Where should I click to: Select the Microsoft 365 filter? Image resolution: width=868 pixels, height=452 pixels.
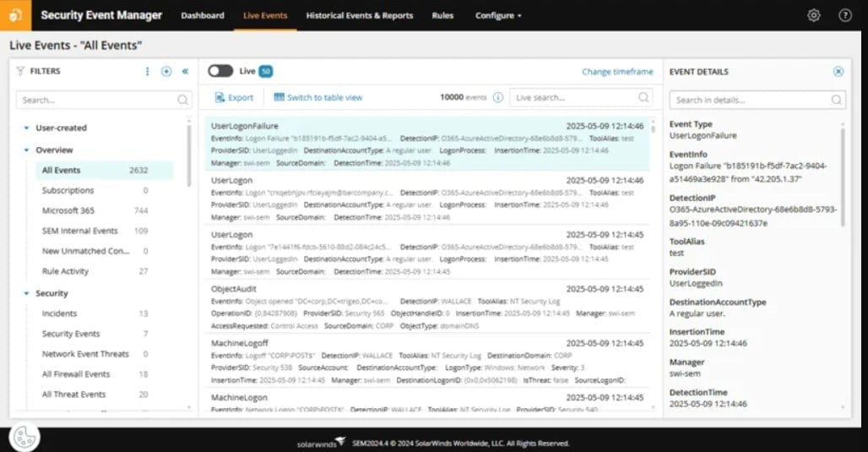point(105,210)
